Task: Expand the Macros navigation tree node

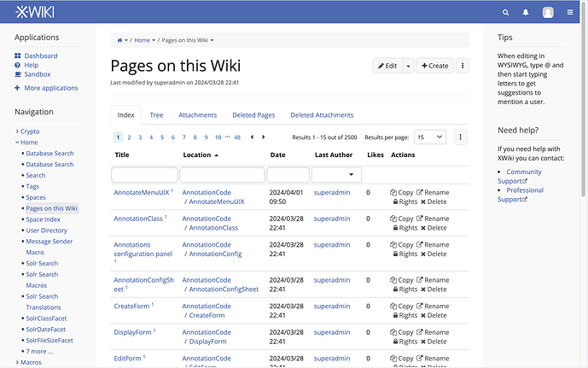Action: click(x=17, y=362)
